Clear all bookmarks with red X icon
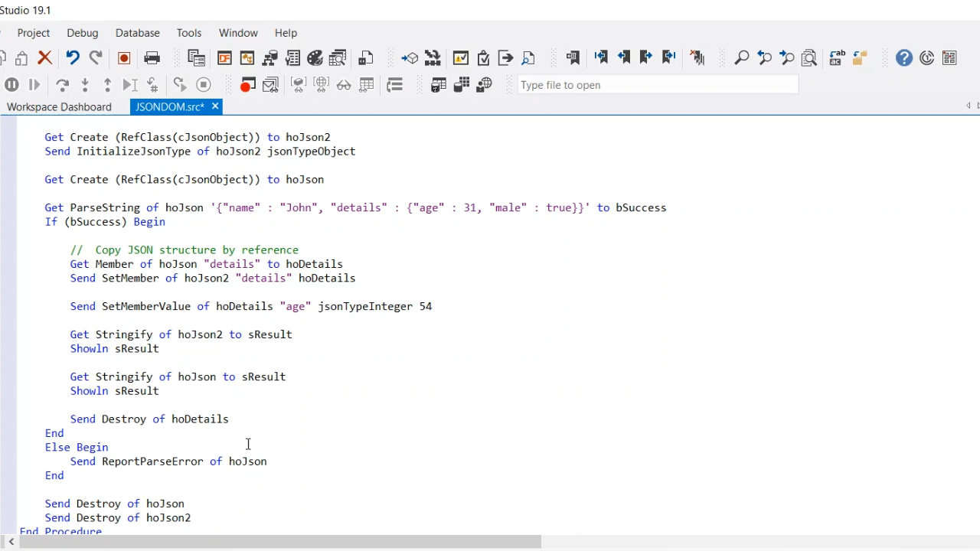 pyautogui.click(x=697, y=58)
